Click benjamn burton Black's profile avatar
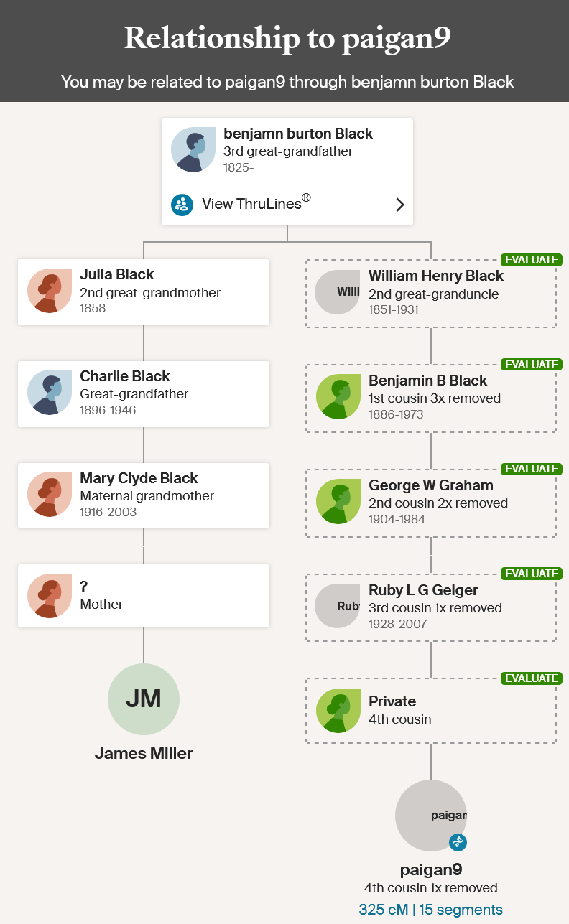The height and width of the screenshot is (924, 569). pyautogui.click(x=193, y=150)
